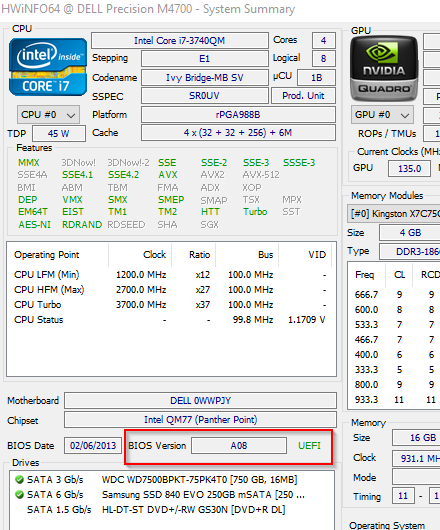Click the memory module Size 4 GB field
This screenshot has height=530, width=440.
[410, 233]
